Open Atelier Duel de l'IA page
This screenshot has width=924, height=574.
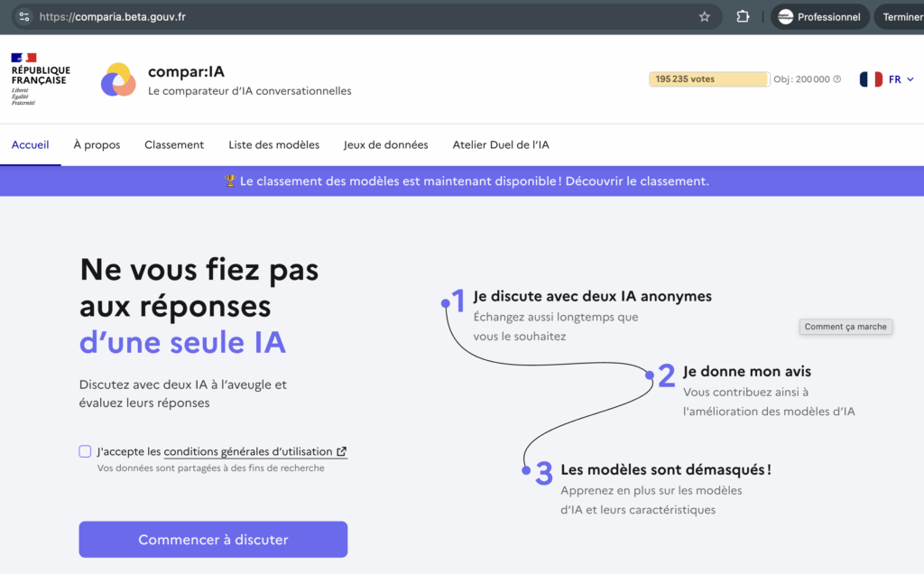tap(501, 144)
